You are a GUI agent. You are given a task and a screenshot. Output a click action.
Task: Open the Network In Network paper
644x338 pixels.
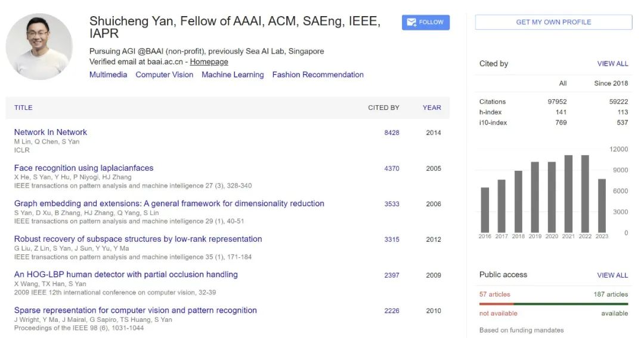pyautogui.click(x=51, y=132)
